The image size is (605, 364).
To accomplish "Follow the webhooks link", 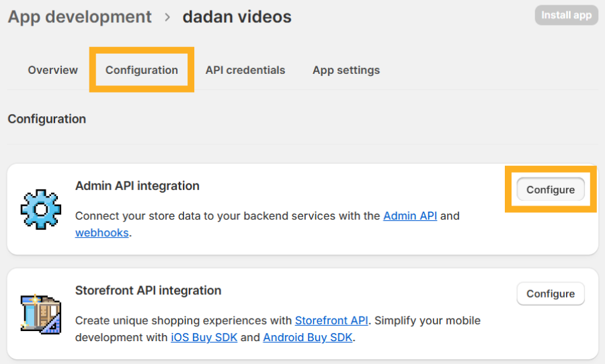I will coord(102,233).
